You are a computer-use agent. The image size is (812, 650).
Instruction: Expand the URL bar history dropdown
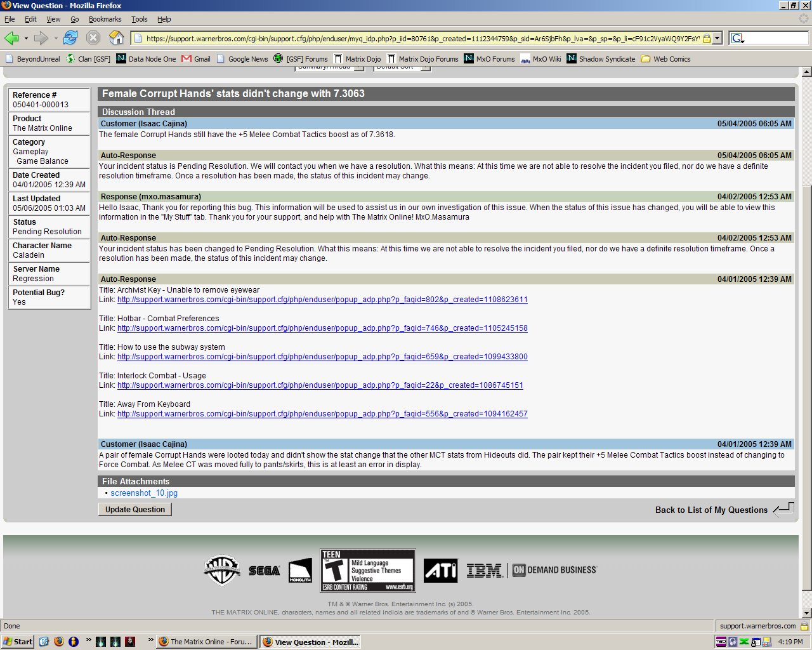pyautogui.click(x=717, y=39)
